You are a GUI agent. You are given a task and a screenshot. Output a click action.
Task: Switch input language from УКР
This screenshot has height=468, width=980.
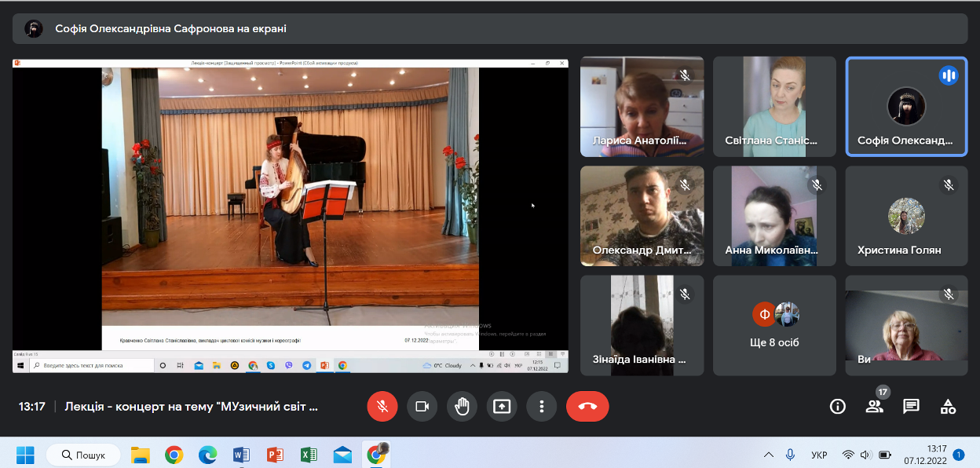(x=819, y=455)
